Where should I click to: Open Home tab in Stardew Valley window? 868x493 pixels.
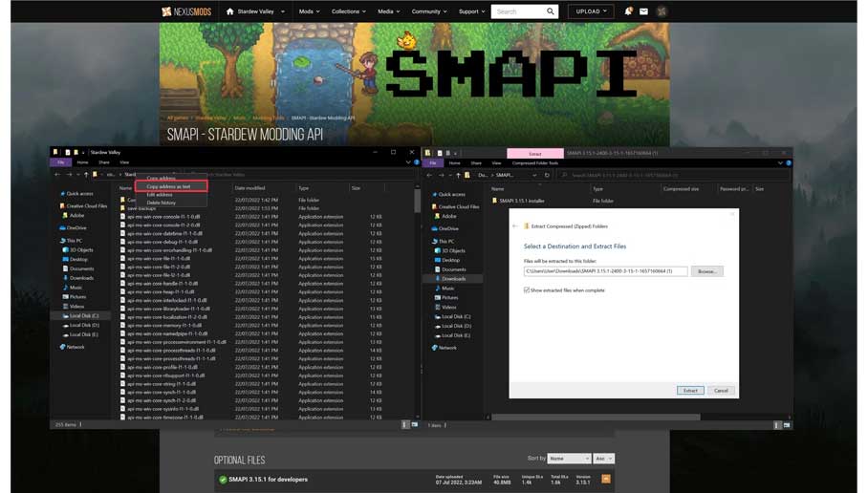(82, 162)
